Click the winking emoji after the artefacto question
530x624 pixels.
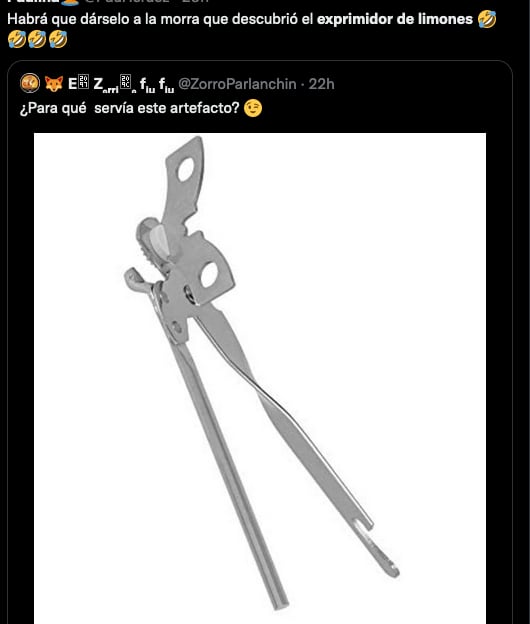click(x=253, y=108)
